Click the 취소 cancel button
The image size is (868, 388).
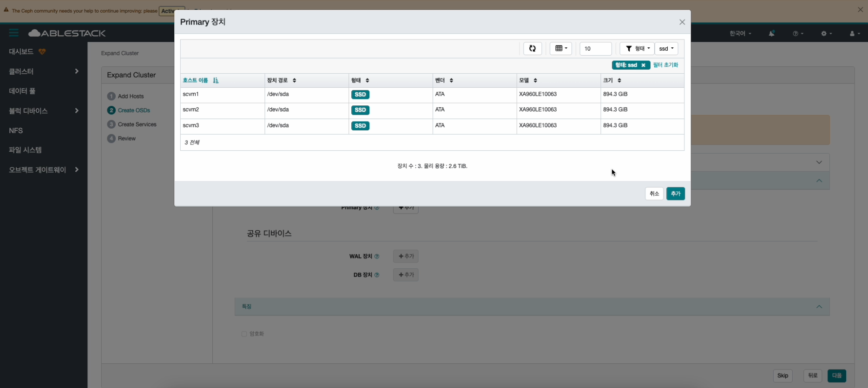[x=654, y=194]
